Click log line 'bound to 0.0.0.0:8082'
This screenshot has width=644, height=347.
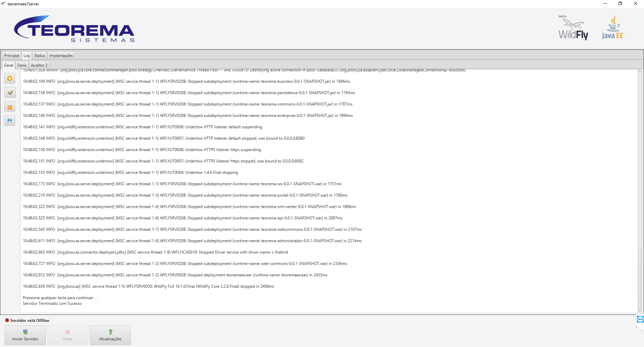163,161
